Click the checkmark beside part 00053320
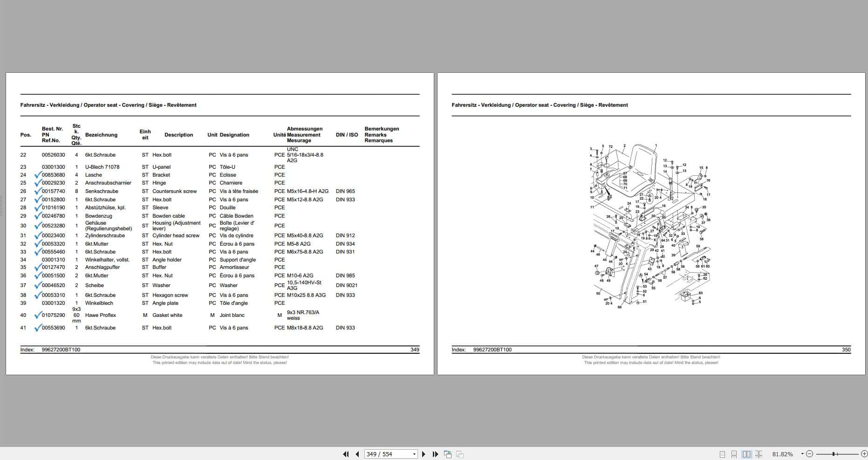The height and width of the screenshot is (460, 868). pos(38,244)
